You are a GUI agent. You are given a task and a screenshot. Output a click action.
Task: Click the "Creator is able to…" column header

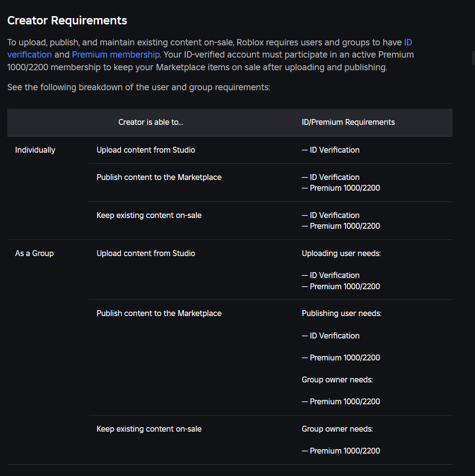click(x=151, y=122)
